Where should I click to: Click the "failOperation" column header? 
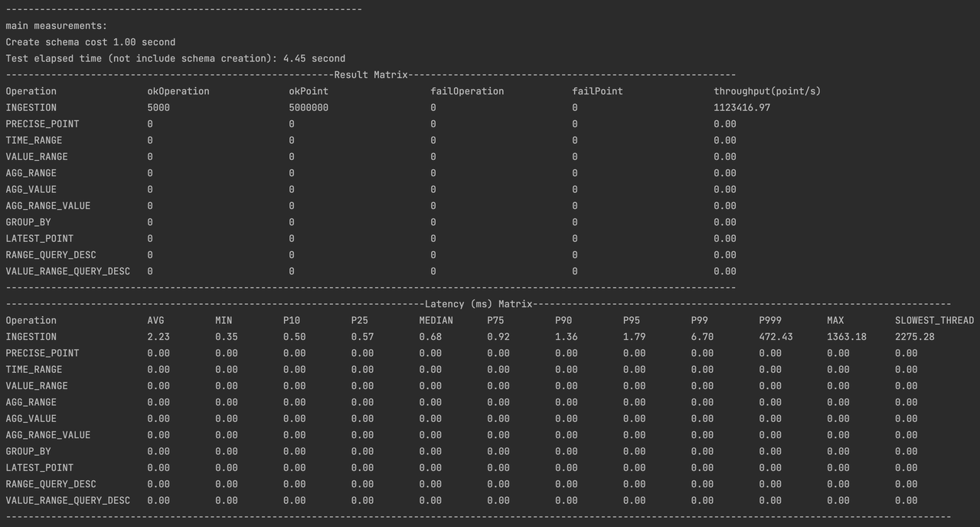tap(467, 91)
